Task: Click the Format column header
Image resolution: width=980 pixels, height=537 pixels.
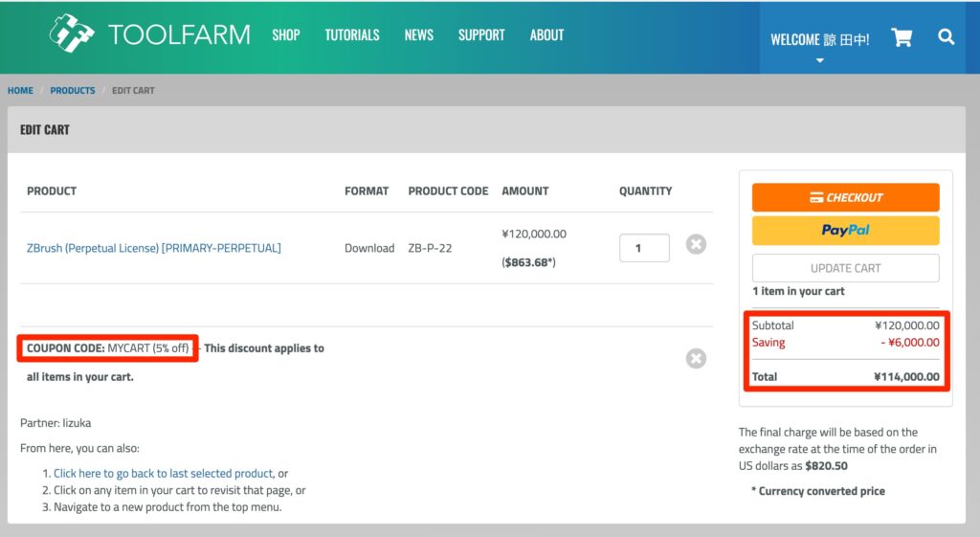Action: [x=367, y=191]
